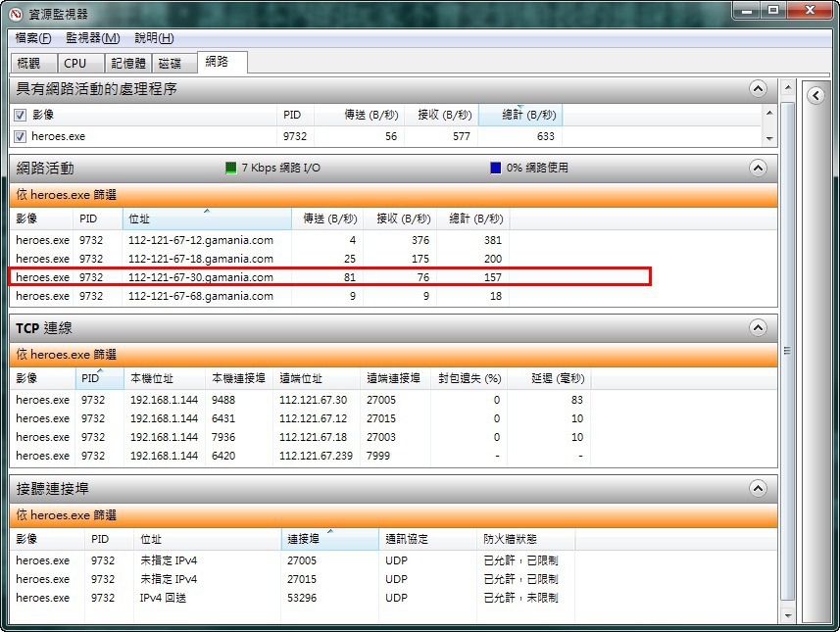The width and height of the screenshot is (840, 632).
Task: Select listening port 27015 row
Action: [x=292, y=579]
